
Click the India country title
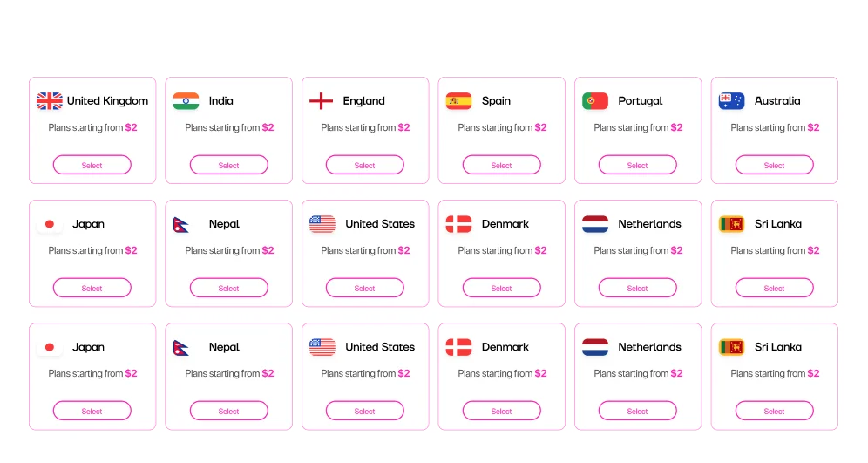220,101
